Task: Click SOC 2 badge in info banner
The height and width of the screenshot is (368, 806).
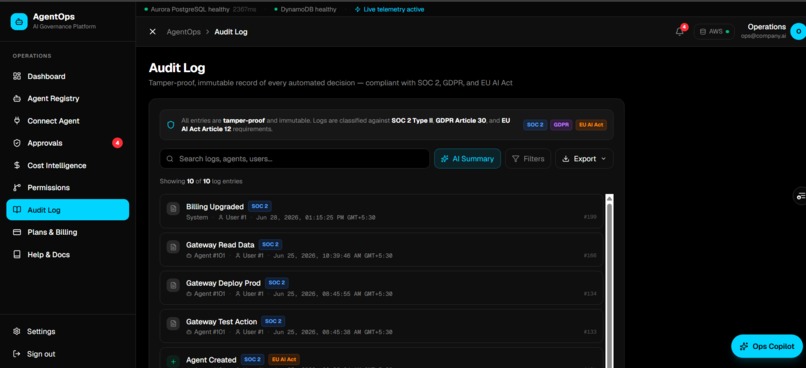Action: 535,125
